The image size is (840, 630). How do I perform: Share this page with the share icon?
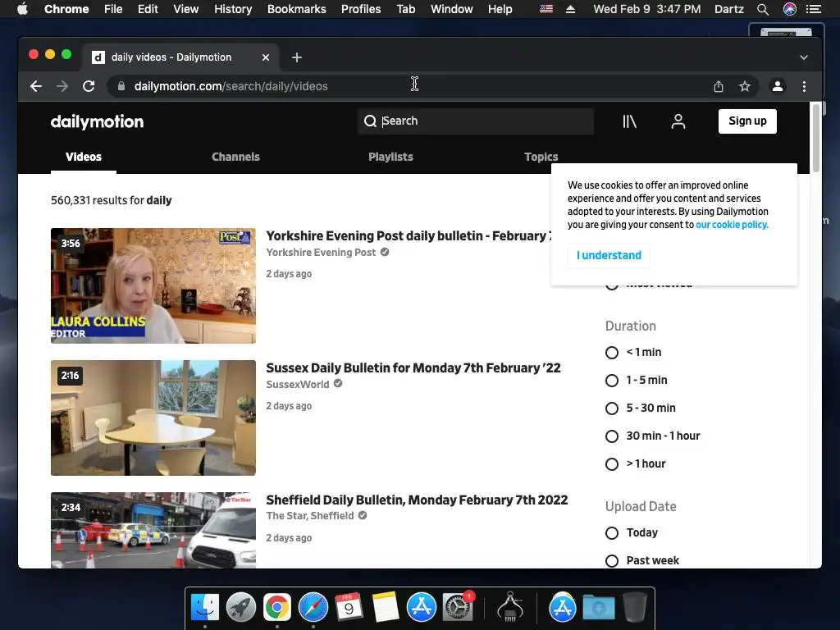(719, 86)
